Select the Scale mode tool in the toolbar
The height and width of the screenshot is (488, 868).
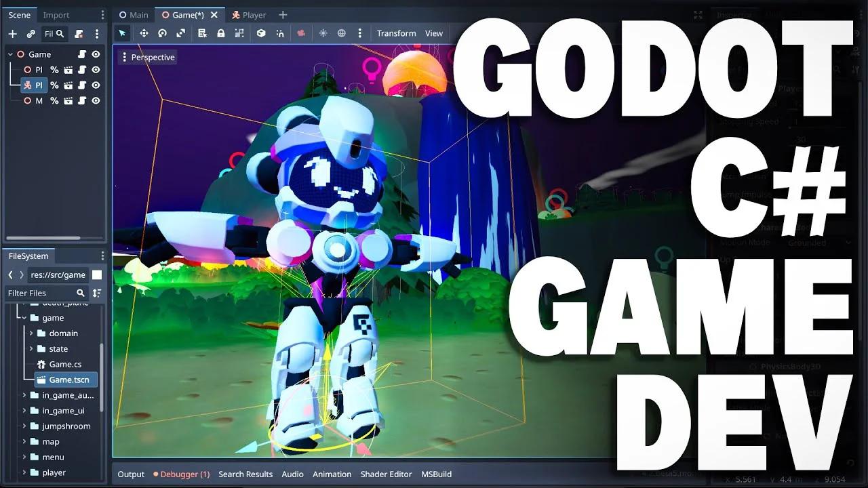[181, 33]
